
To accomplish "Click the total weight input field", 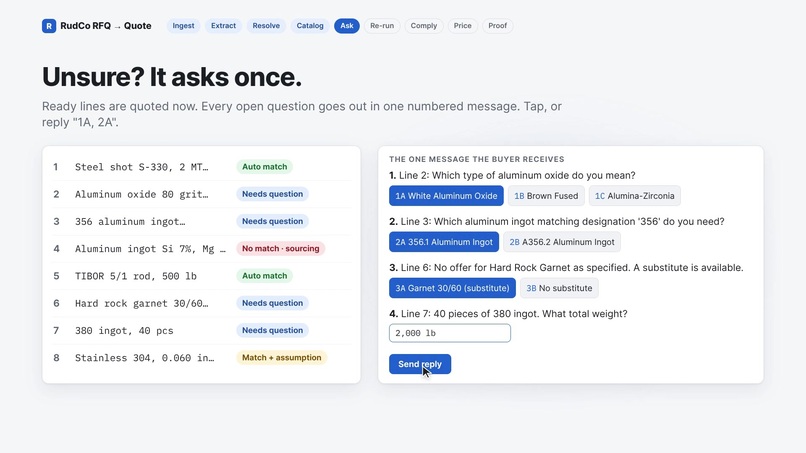I will (x=450, y=333).
